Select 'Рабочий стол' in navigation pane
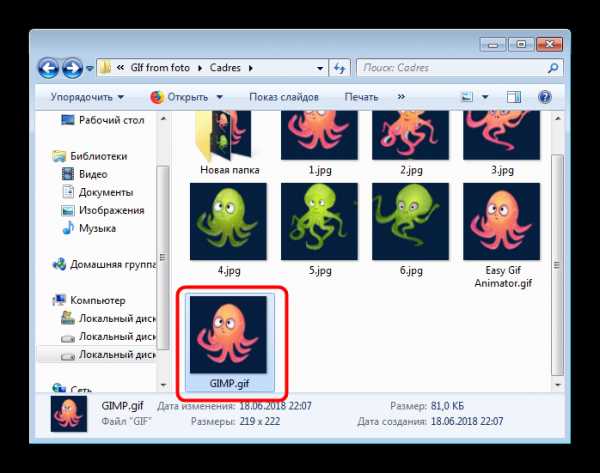 pos(111,120)
